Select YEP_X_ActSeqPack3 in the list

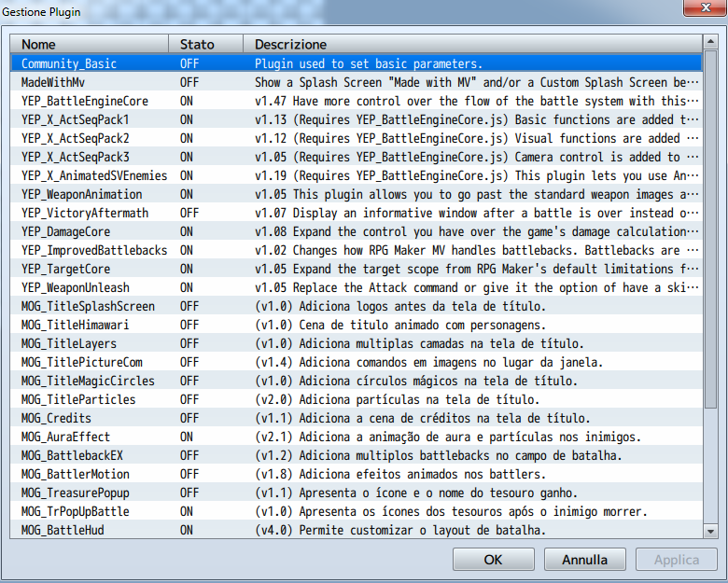[357, 157]
